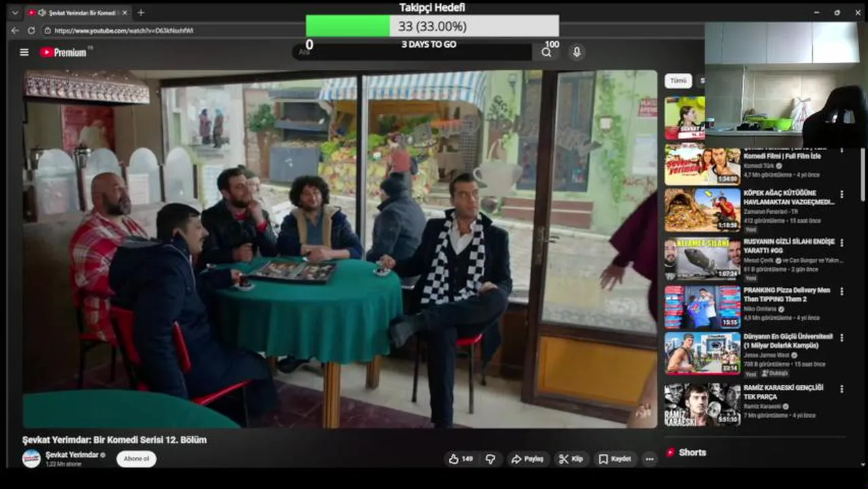Close the Şevkat Yerimdar browser tab
The width and height of the screenshot is (868, 489).
[125, 12]
